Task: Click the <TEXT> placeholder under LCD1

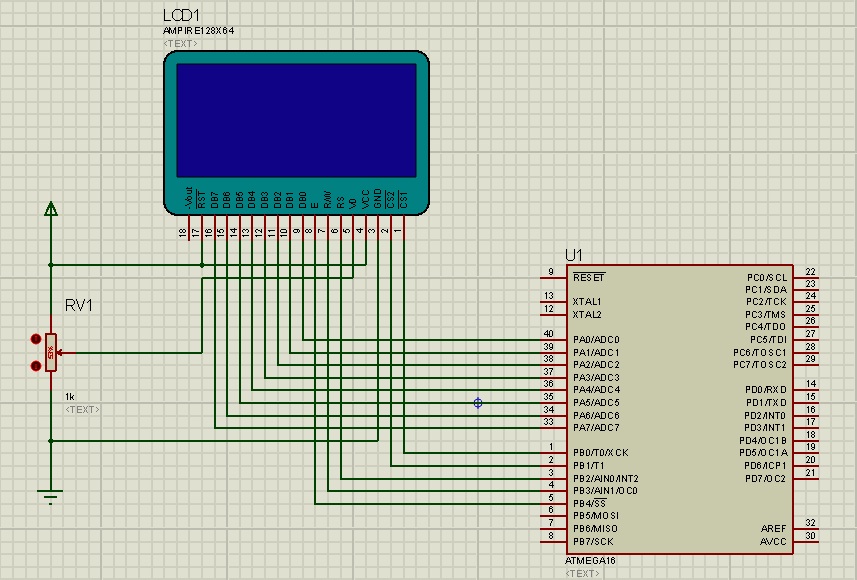Action: pos(180,44)
